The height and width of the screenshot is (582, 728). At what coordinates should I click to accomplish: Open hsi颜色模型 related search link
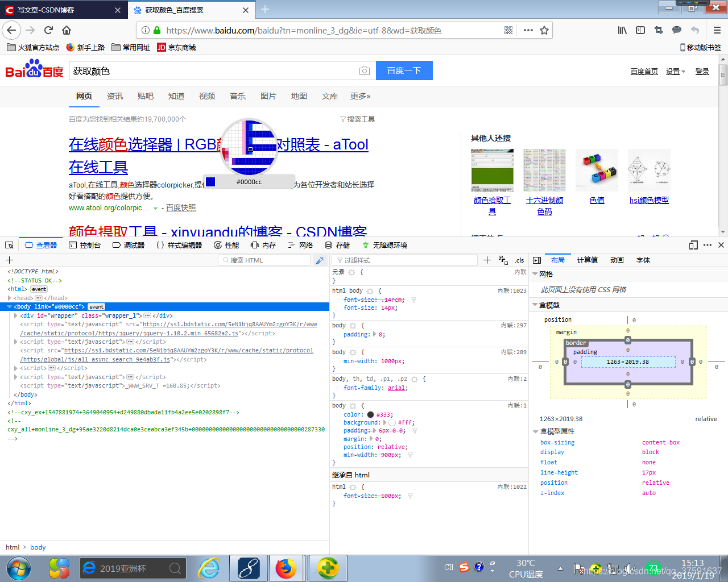(649, 200)
